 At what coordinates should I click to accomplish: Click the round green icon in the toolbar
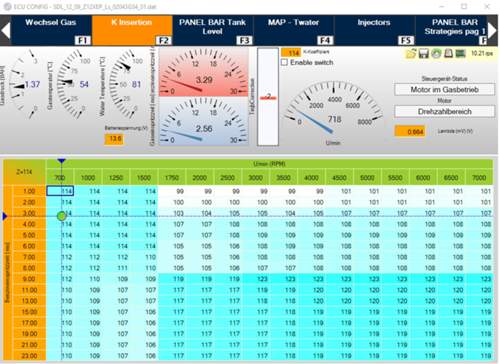[x=436, y=53]
